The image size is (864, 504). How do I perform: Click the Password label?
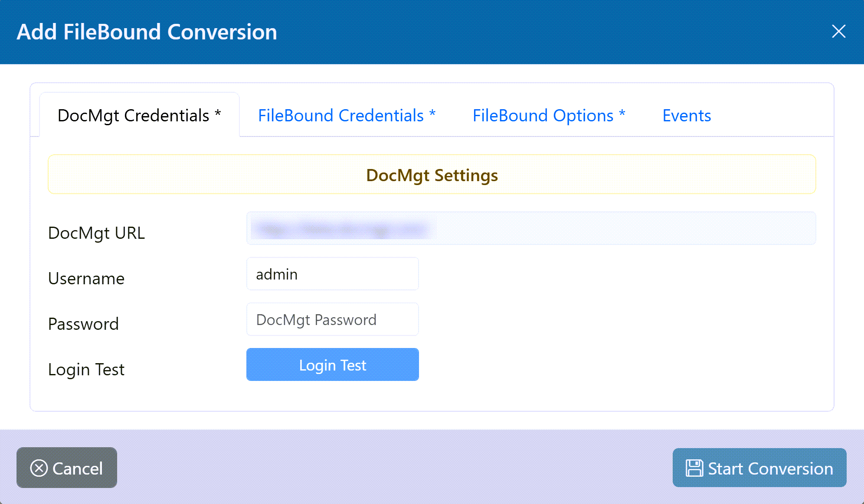[83, 324]
